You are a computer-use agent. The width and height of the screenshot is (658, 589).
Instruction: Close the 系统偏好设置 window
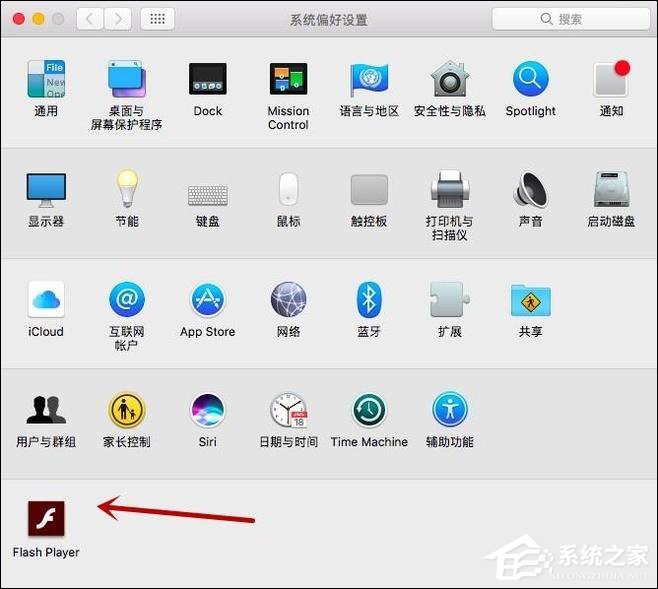pyautogui.click(x=18, y=19)
